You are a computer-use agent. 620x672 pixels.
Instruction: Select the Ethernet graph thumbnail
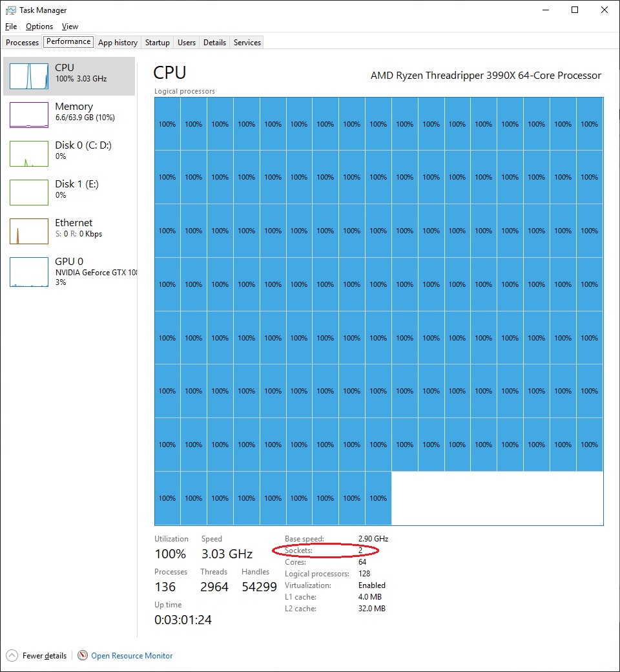[x=28, y=231]
